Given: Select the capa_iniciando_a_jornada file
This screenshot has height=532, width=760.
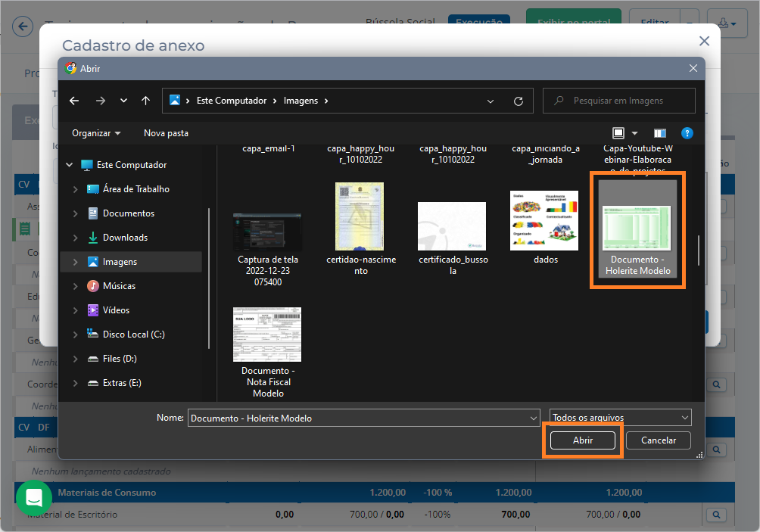Looking at the screenshot, I should click(x=545, y=154).
